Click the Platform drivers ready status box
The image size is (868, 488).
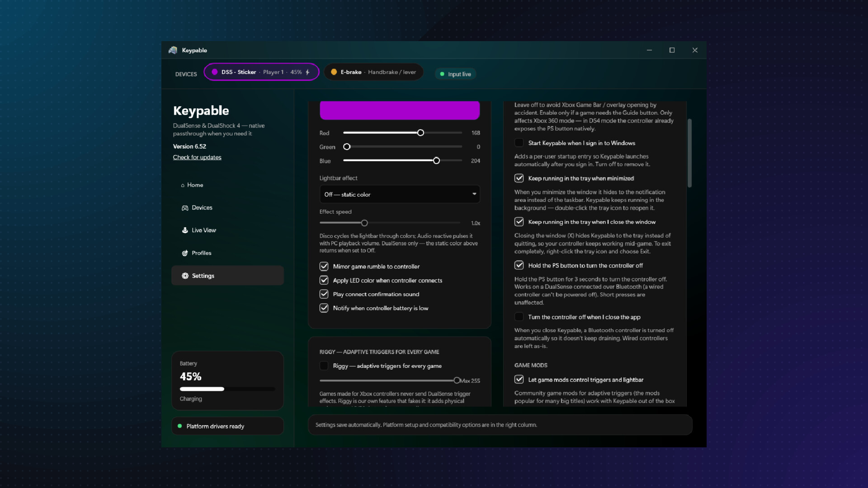(x=227, y=426)
